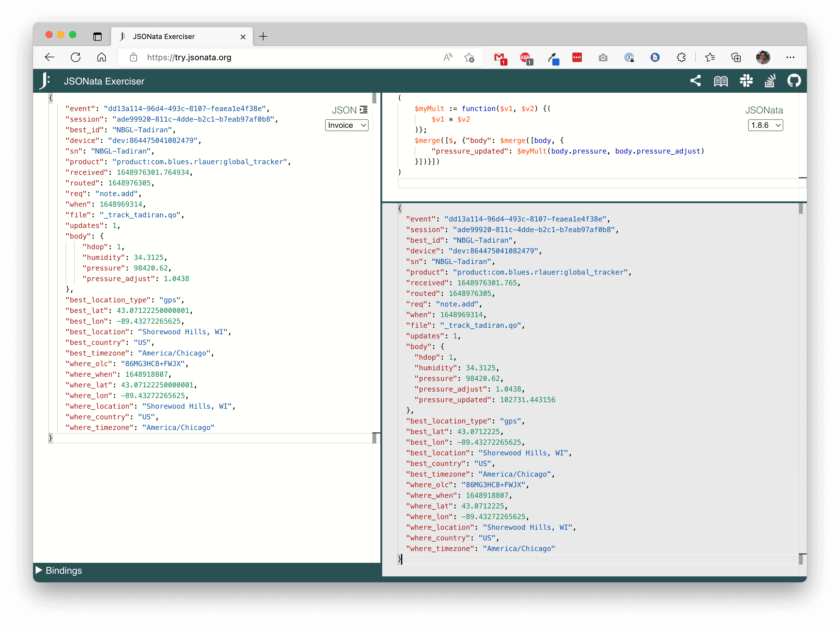Click the JSONata Exerciser header title
Screen dimensions: 840x626
click(104, 81)
